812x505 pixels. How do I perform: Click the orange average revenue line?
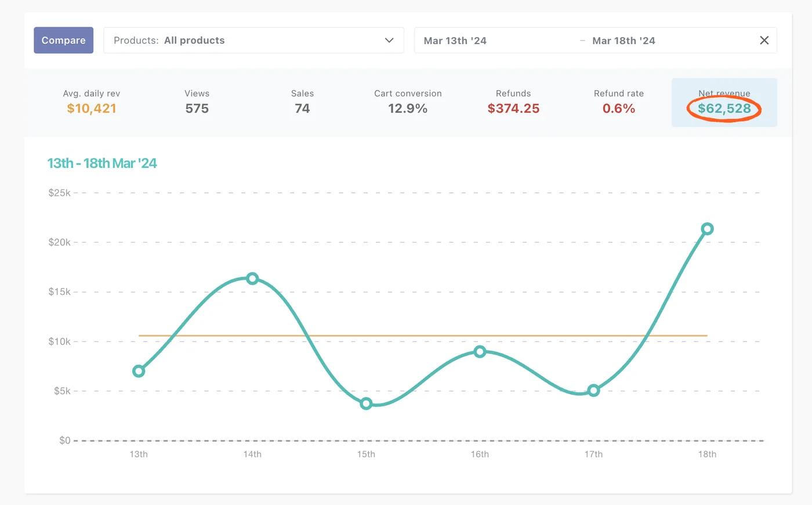(423, 336)
